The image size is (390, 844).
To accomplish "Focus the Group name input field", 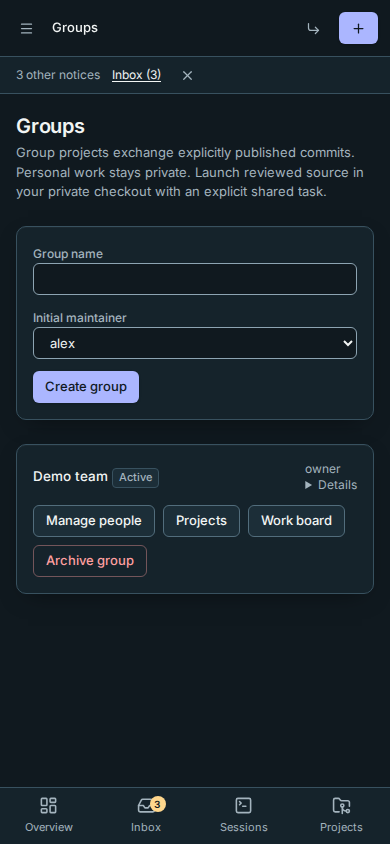I will tap(195, 279).
